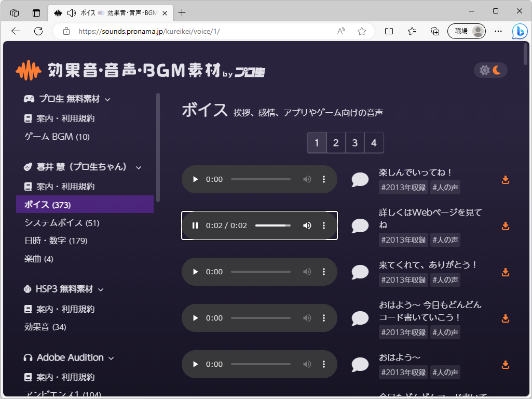The image size is (532, 399).
Task: Toggle the volume on the last audio player
Action: 307,364
